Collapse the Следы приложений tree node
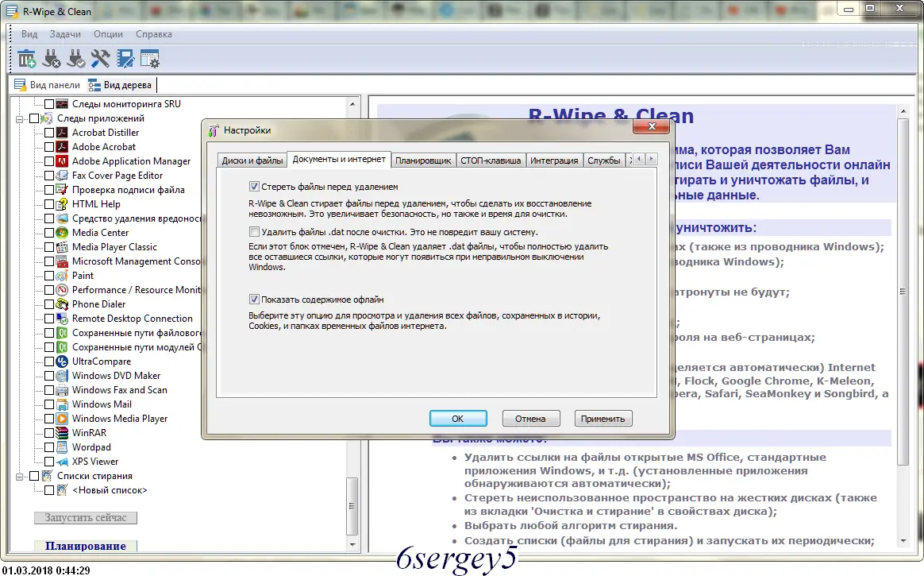The image size is (924, 576). coord(19,118)
